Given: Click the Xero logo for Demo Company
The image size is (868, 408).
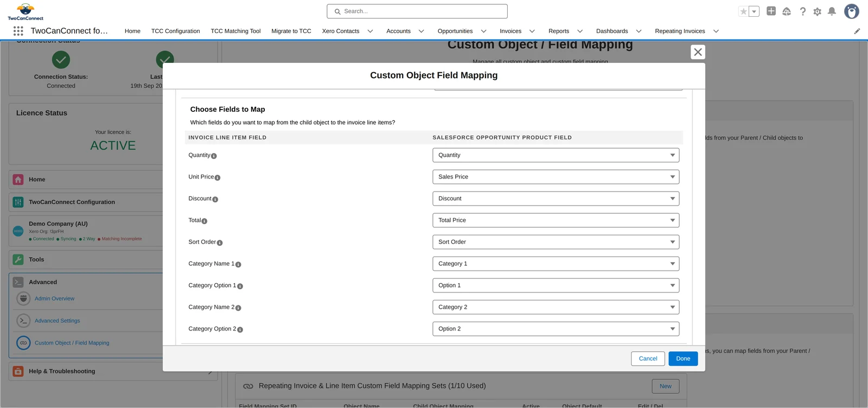Looking at the screenshot, I should tap(18, 231).
